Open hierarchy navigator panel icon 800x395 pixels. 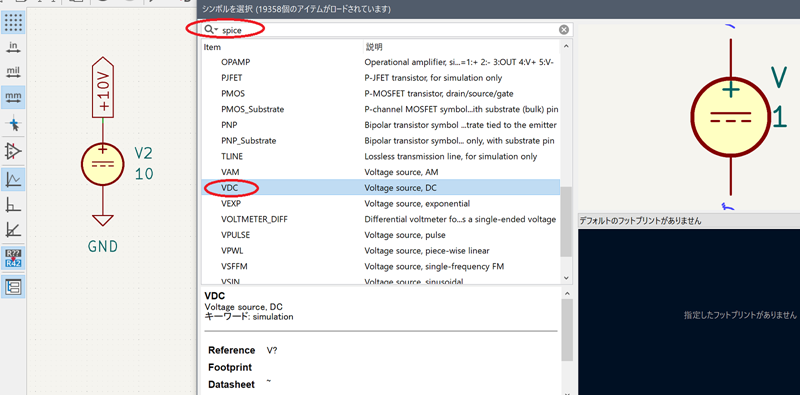(14, 287)
